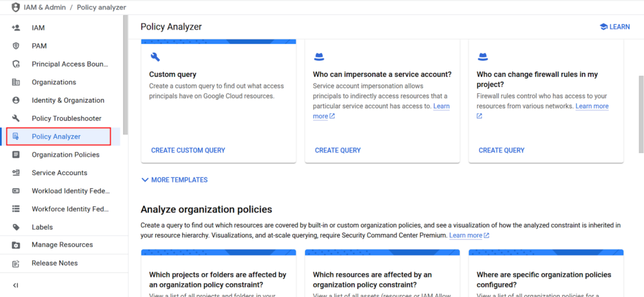Click the IAM add-person icon in sidebar

click(16, 28)
